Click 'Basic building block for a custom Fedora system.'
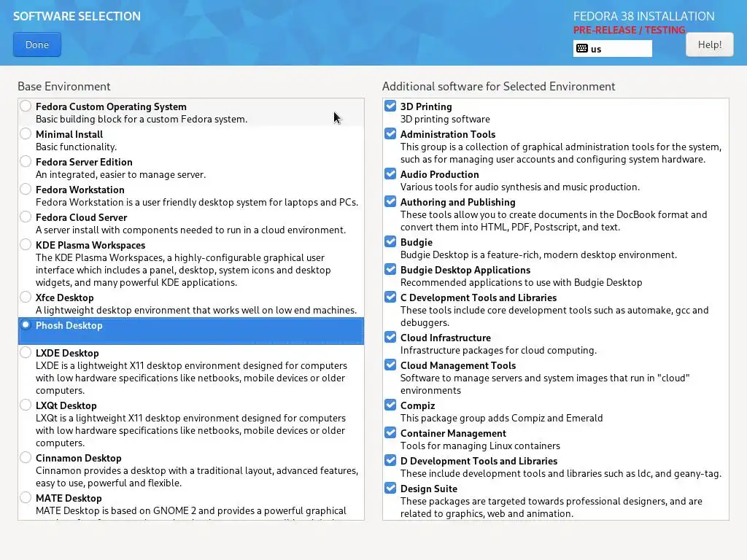Image resolution: width=747 pixels, height=560 pixels. pos(142,119)
